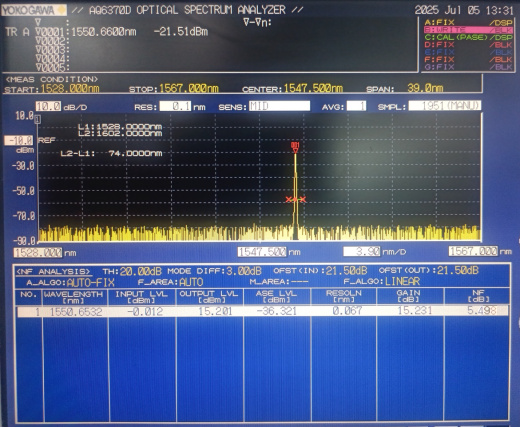Select NF analysis result row 1
521x428 pixels.
pyautogui.click(x=263, y=311)
